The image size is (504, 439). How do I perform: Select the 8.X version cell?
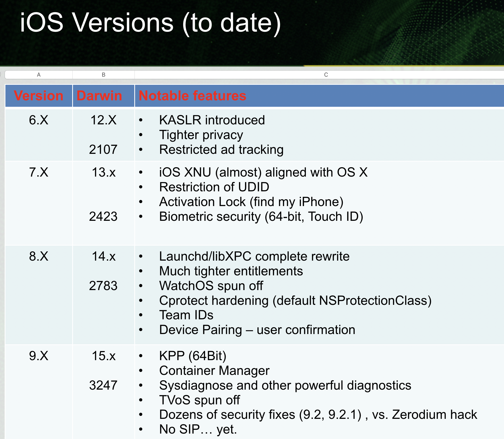(x=39, y=256)
